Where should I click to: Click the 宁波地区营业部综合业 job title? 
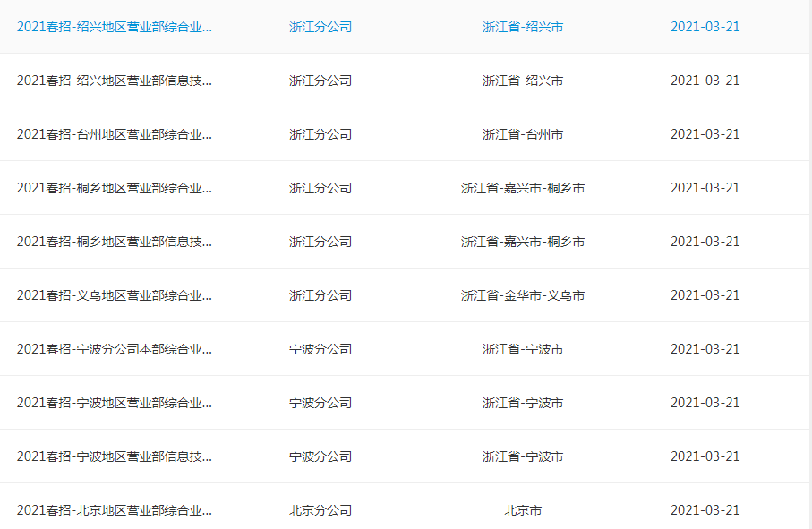pyautogui.click(x=115, y=403)
